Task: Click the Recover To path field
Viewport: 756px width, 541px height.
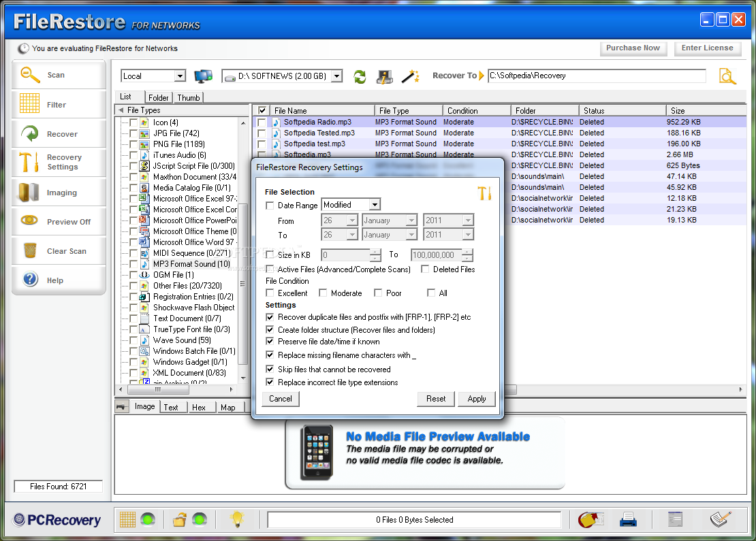Action: [597, 76]
